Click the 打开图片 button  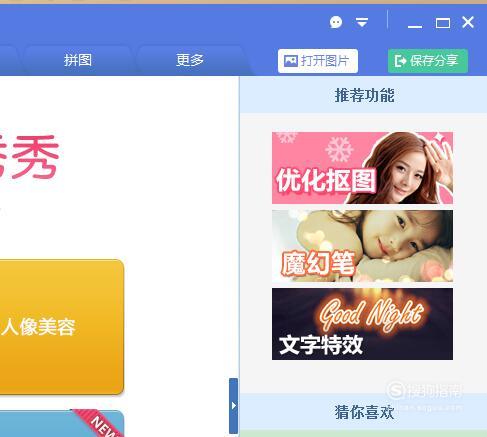tap(318, 61)
